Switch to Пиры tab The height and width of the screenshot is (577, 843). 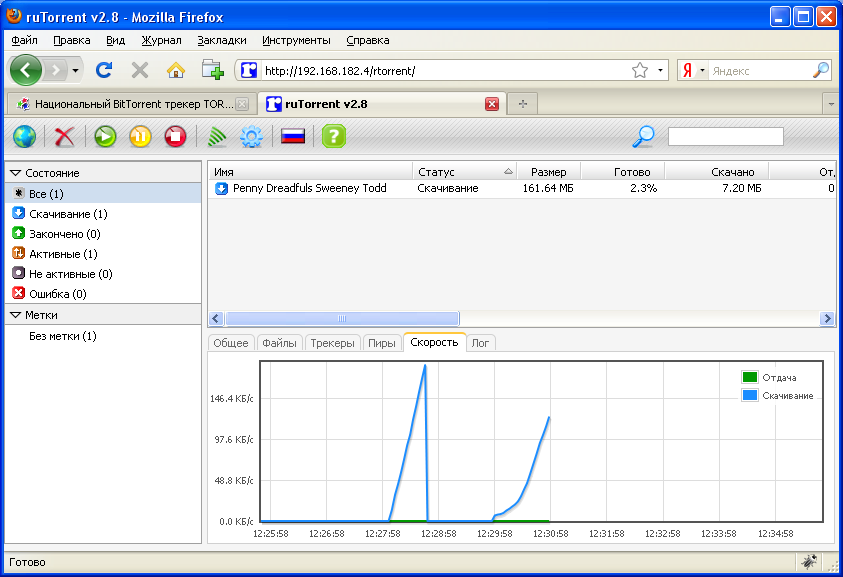click(x=382, y=343)
